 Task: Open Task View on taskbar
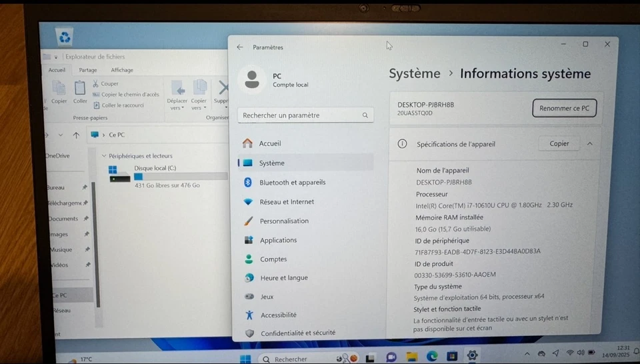point(370,358)
